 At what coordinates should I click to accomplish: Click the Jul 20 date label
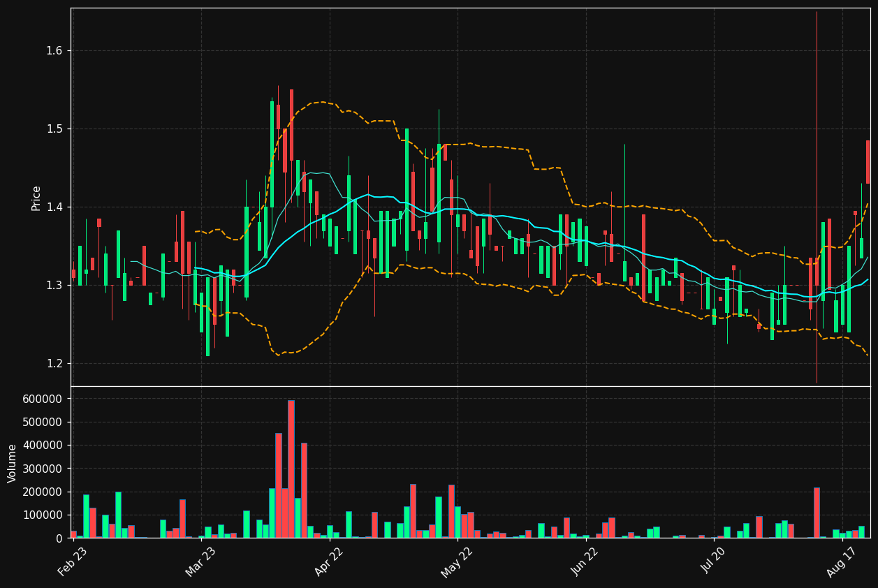click(x=714, y=561)
